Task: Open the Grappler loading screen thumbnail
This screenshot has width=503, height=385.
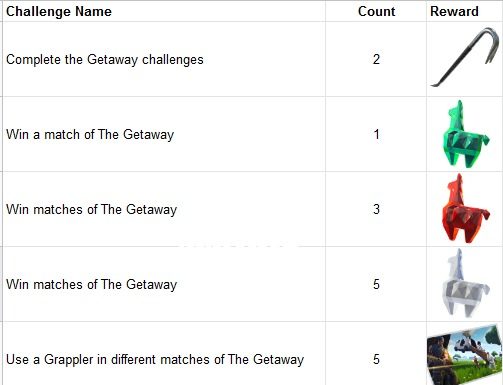Action: point(464,354)
